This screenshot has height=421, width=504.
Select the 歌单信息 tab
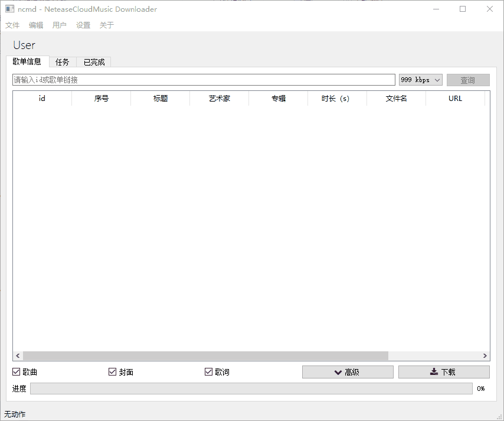pos(28,61)
